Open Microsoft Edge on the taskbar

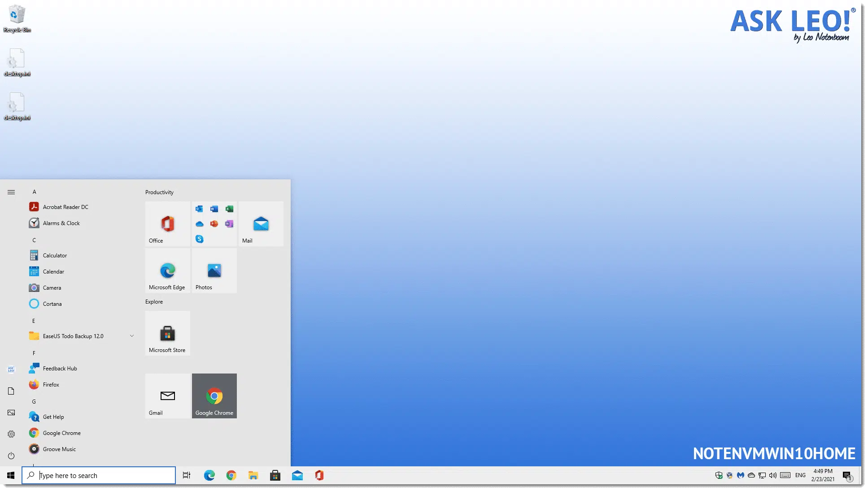pyautogui.click(x=209, y=475)
